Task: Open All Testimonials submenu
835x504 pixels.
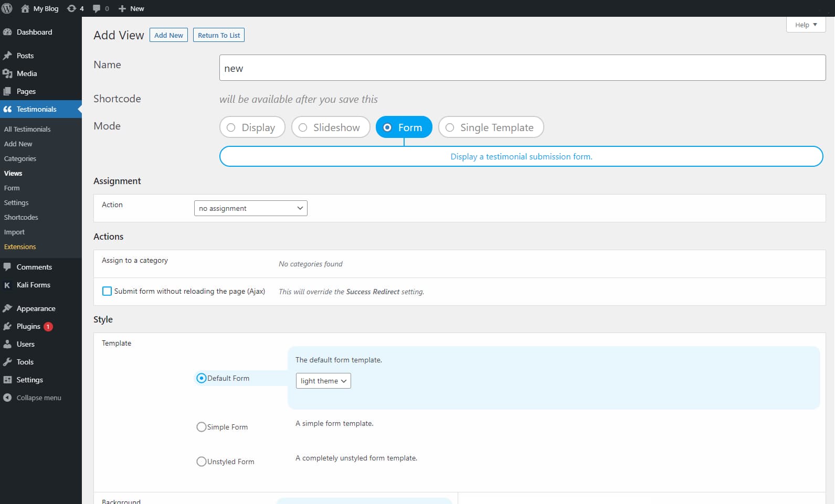Action: (x=27, y=129)
